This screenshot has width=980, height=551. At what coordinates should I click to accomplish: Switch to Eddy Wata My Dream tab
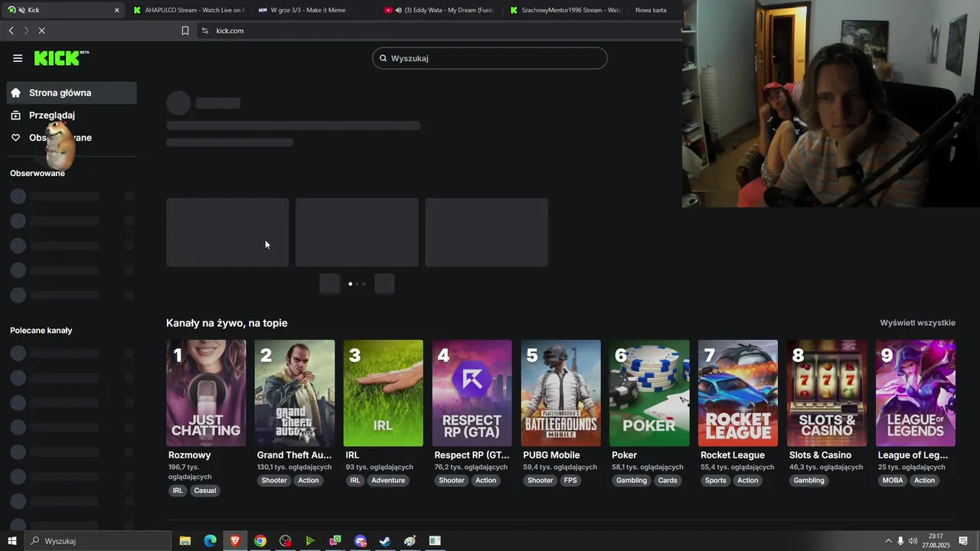pos(440,10)
